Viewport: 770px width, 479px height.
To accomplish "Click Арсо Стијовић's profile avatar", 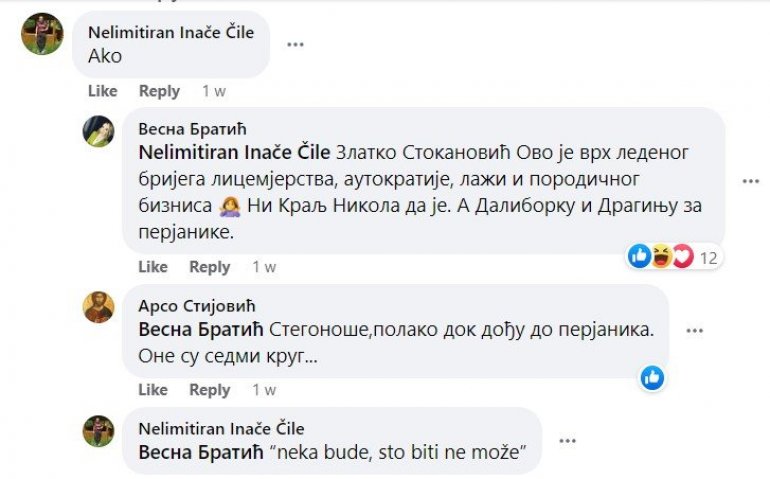I will [98, 307].
